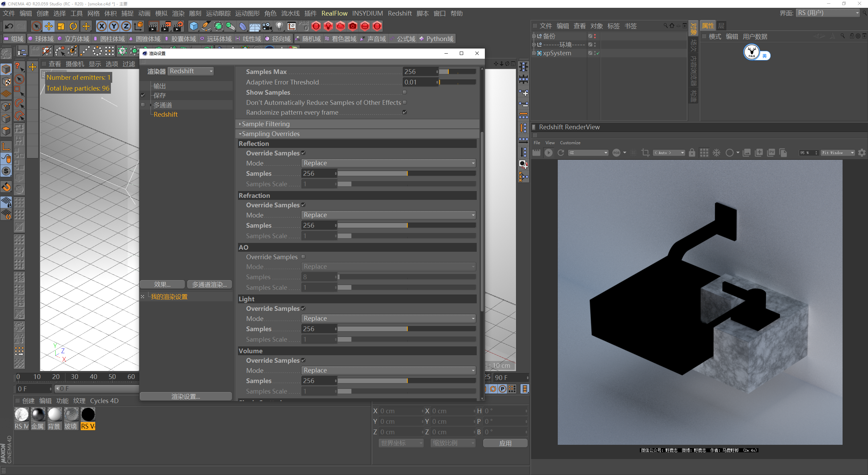
Task: Toggle bucket grid icon in RenderView
Action: coord(704,153)
